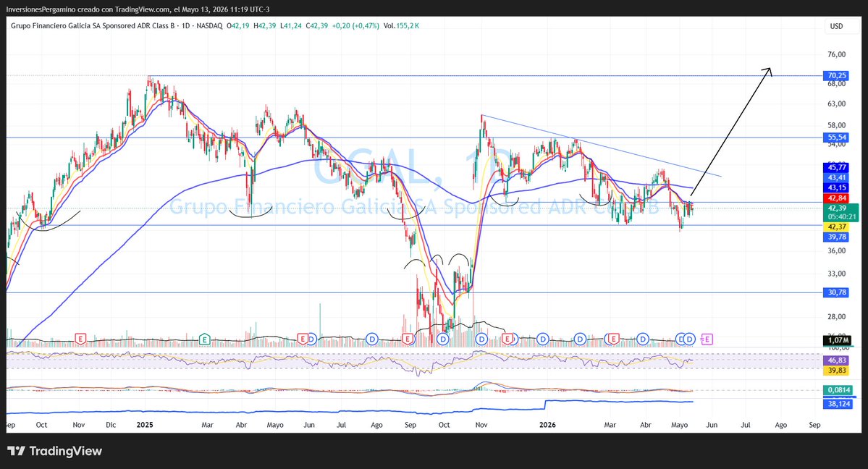Screen dimensions: 868x469
Task: Click the dividend D marker above Nov 2025 label
Action: [x=481, y=339]
